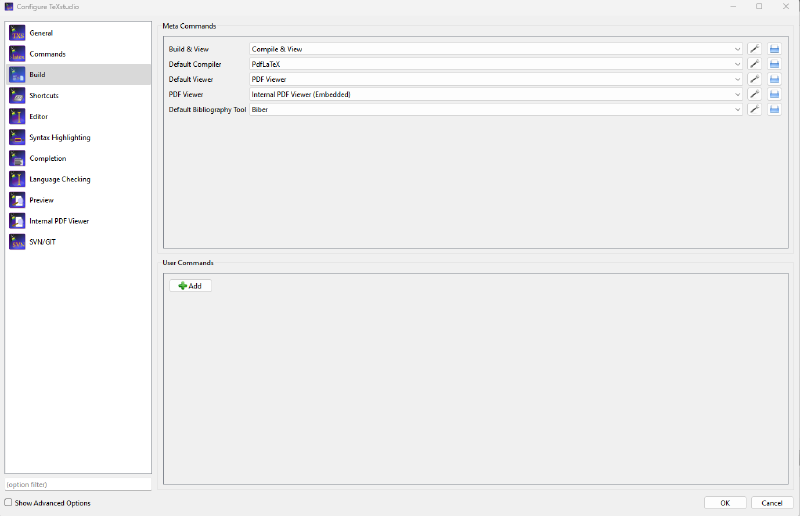Click the 'PDF Viewer' row label text
800x516 pixels.
[186, 94]
